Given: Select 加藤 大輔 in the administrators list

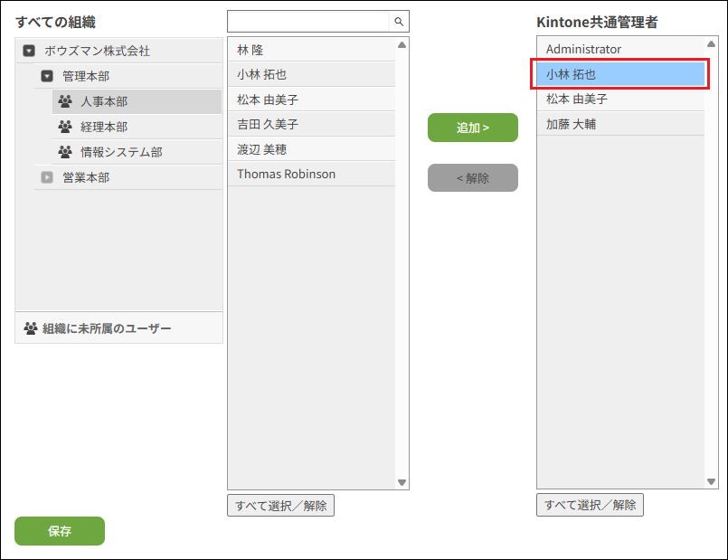Looking at the screenshot, I should point(620,124).
